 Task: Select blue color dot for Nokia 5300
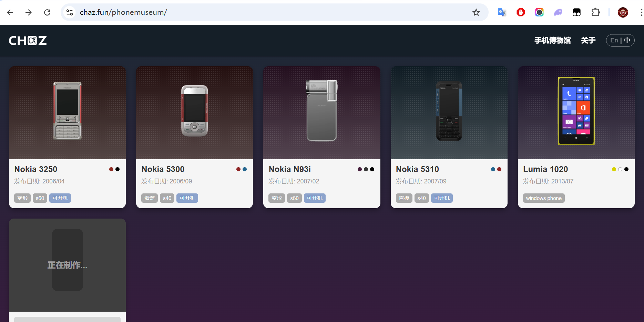coord(245,169)
